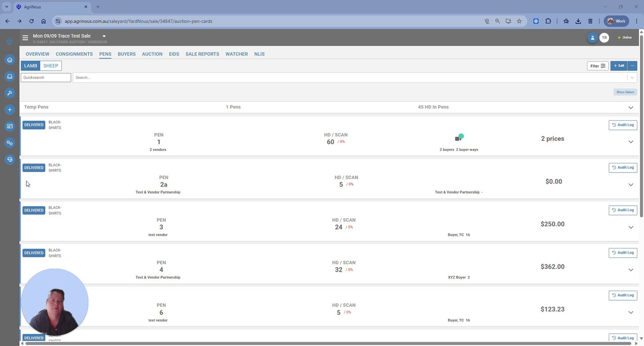Add a new lot with the + Lot button
The width and height of the screenshot is (644, 346).
point(619,66)
